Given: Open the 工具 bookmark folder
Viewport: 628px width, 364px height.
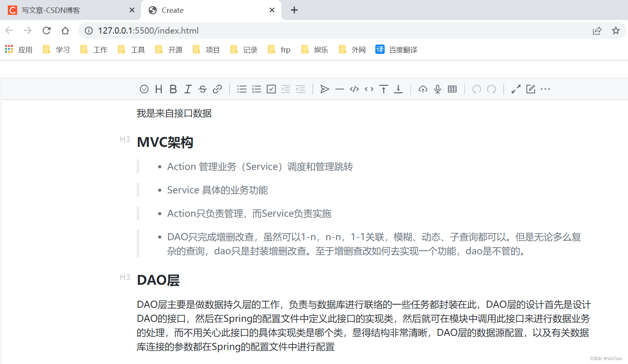Looking at the screenshot, I should 131,50.
